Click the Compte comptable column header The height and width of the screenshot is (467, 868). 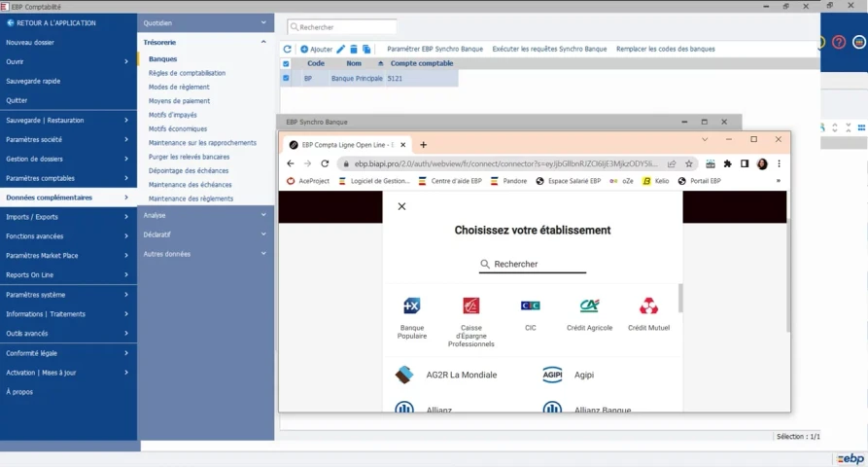click(422, 63)
